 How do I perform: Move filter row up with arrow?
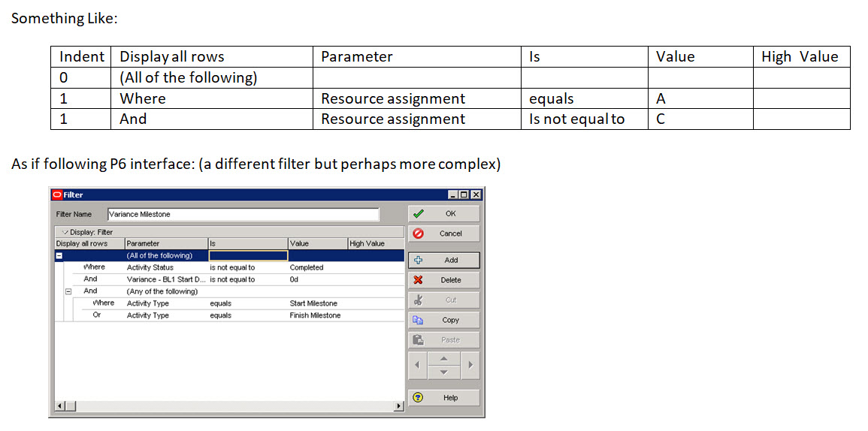point(444,359)
